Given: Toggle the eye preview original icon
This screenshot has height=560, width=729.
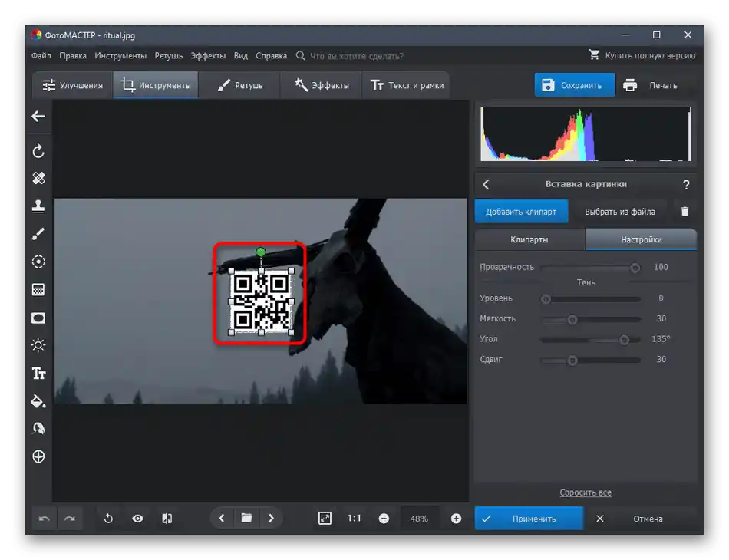Looking at the screenshot, I should 137,519.
